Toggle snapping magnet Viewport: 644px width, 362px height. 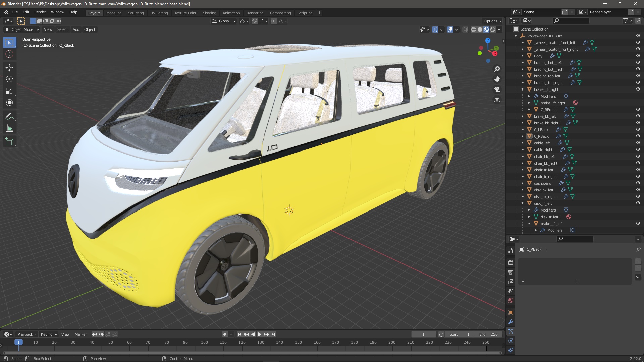(255, 21)
